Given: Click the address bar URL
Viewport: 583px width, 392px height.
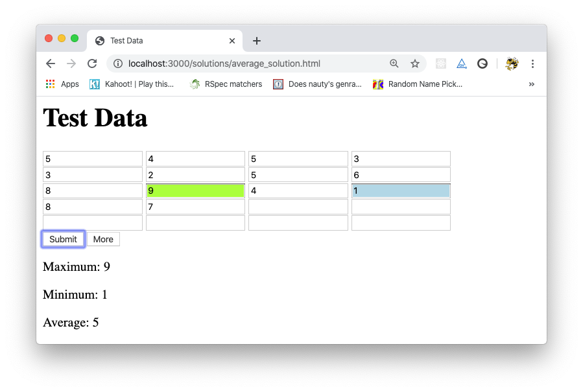Looking at the screenshot, I should click(224, 63).
